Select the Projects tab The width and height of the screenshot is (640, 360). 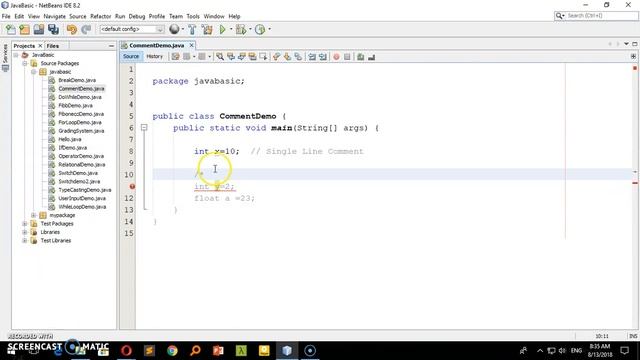click(x=24, y=46)
